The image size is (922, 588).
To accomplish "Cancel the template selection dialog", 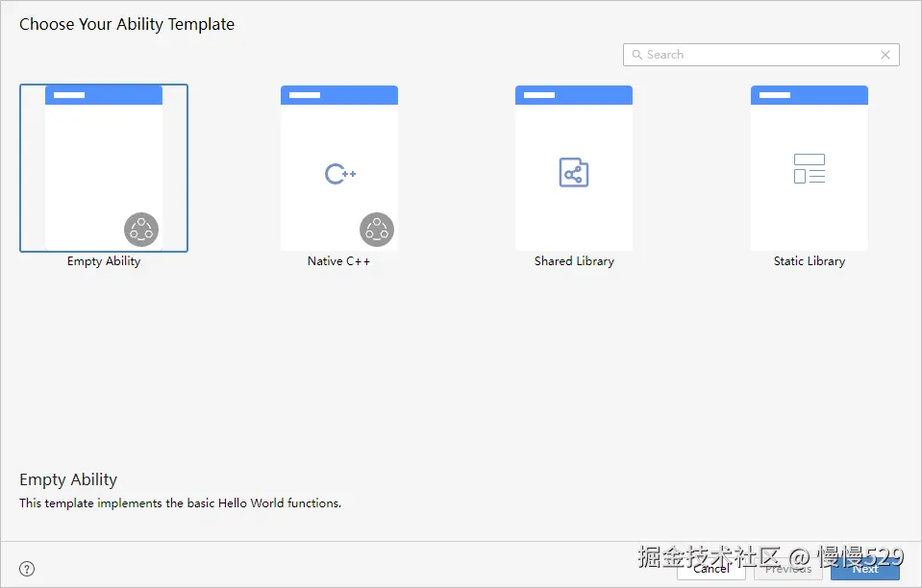I will tap(710, 569).
